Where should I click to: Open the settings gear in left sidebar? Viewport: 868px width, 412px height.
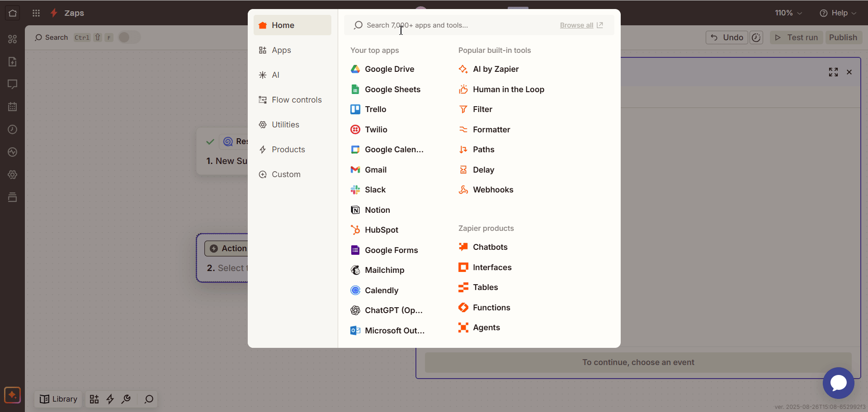[13, 174]
